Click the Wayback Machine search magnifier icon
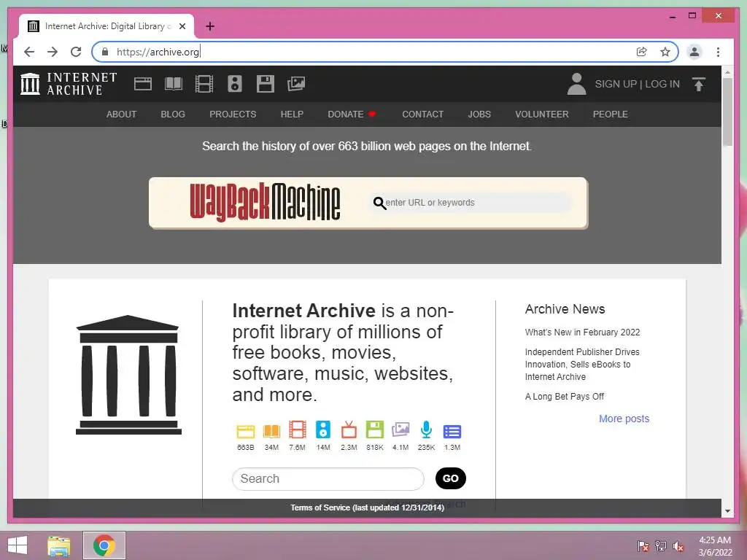This screenshot has width=747, height=560. [x=379, y=203]
